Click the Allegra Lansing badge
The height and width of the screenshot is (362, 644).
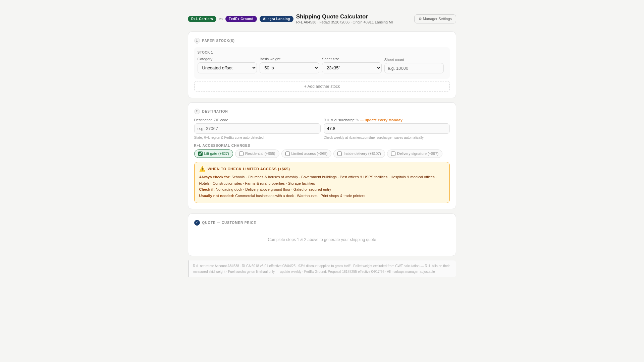pyautogui.click(x=276, y=19)
